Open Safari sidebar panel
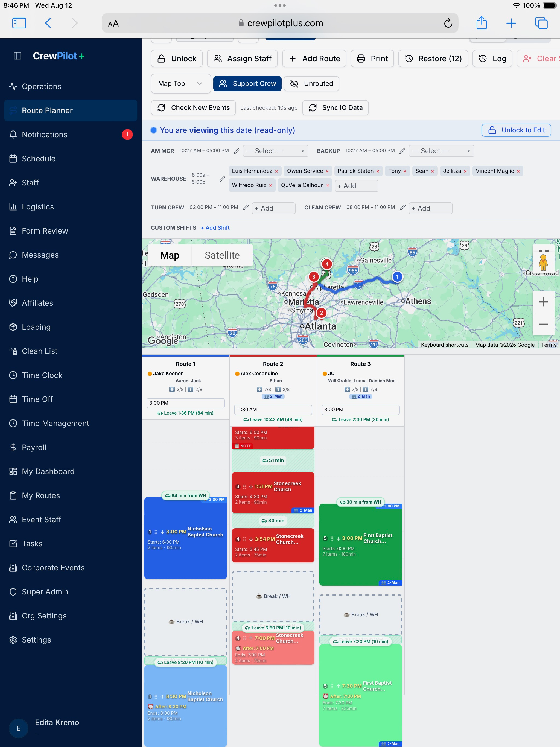Viewport: 560px width, 747px height. (19, 23)
